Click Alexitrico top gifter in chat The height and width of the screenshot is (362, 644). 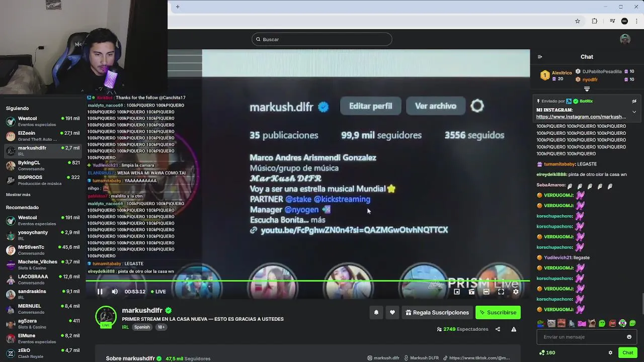[556, 76]
